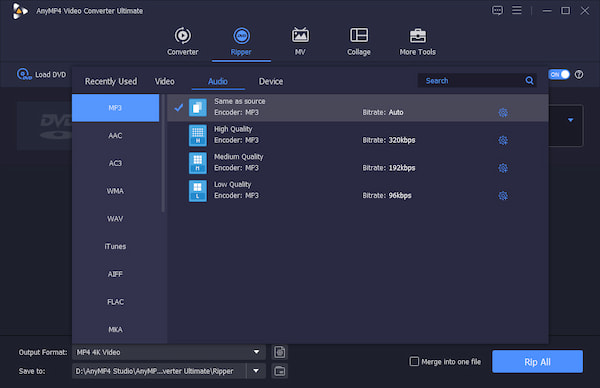Switch to the Device tab
The height and width of the screenshot is (388, 600).
click(271, 81)
